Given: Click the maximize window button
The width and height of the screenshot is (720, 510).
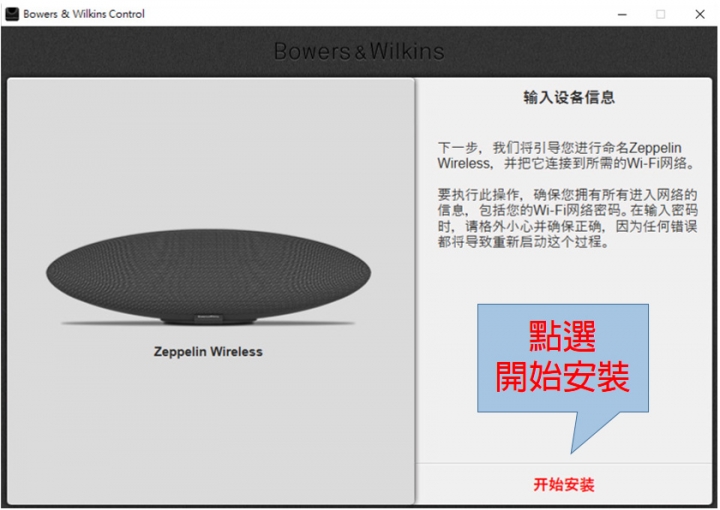Looking at the screenshot, I should [661, 14].
